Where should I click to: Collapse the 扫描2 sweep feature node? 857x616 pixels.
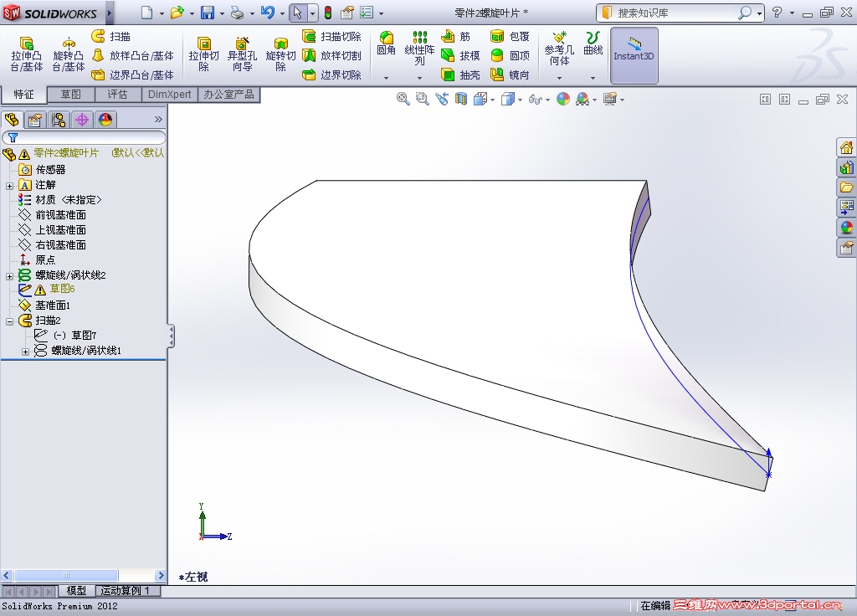pyautogui.click(x=9, y=321)
